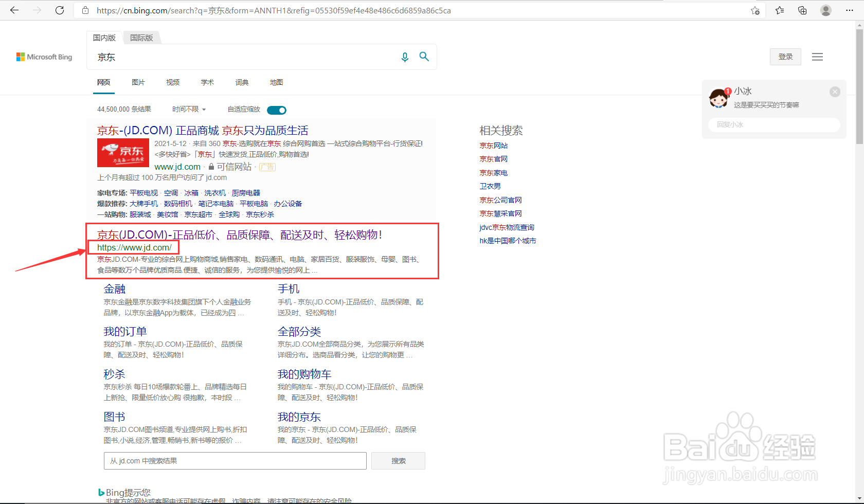The image size is (864, 504).
Task: Open the Favorites list icon
Action: point(780,10)
